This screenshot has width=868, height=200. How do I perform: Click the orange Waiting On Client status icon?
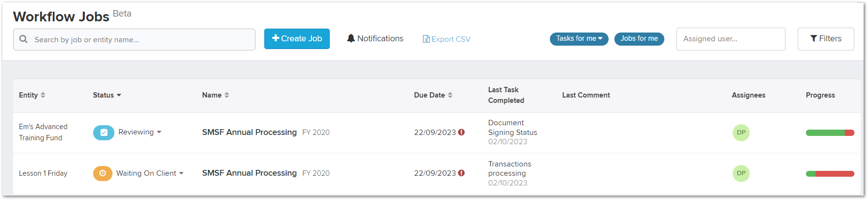coord(103,173)
